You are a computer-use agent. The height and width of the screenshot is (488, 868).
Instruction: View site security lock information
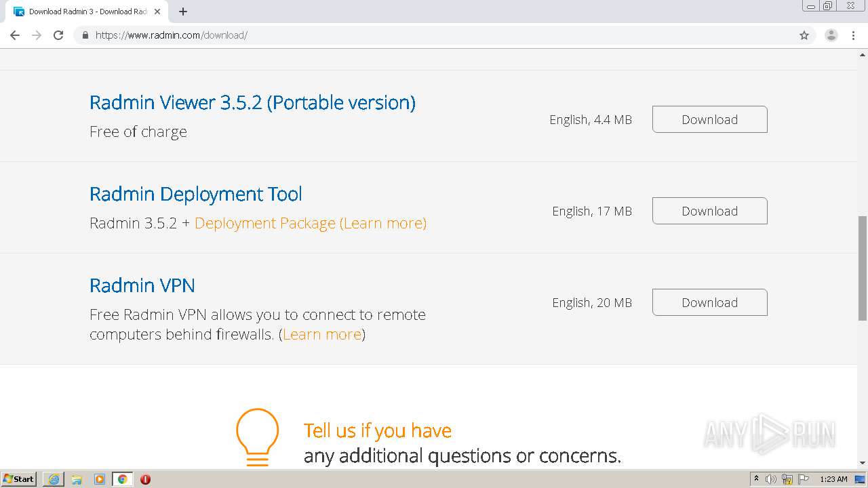(x=85, y=35)
